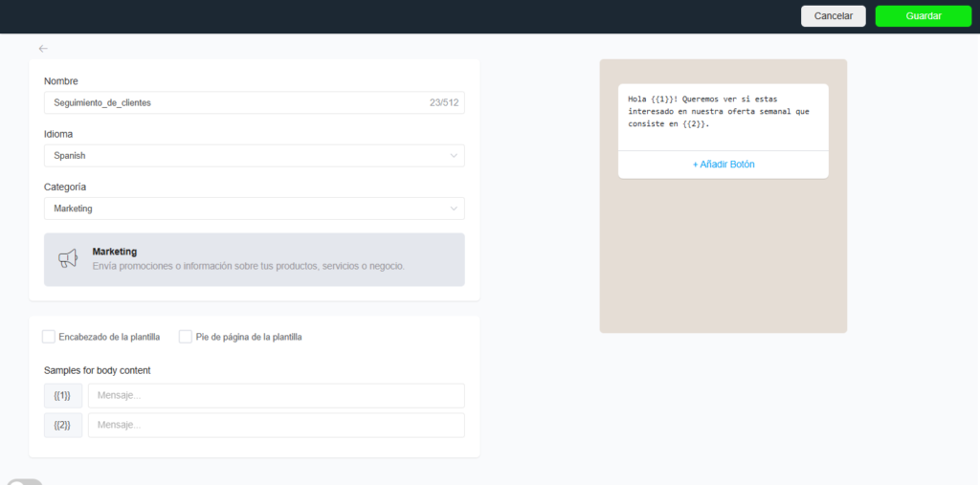The image size is (980, 485).
Task: Click the {{1}} variable tag
Action: 63,396
